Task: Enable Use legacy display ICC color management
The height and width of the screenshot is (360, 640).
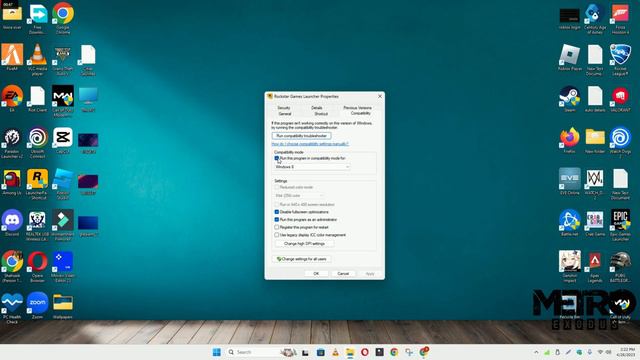Action: [277, 235]
